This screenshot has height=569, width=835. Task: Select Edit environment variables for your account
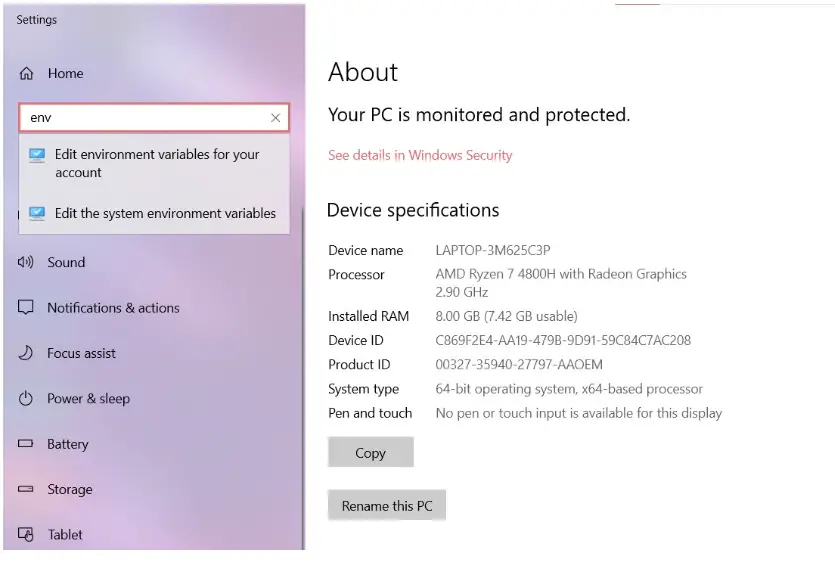click(x=154, y=163)
